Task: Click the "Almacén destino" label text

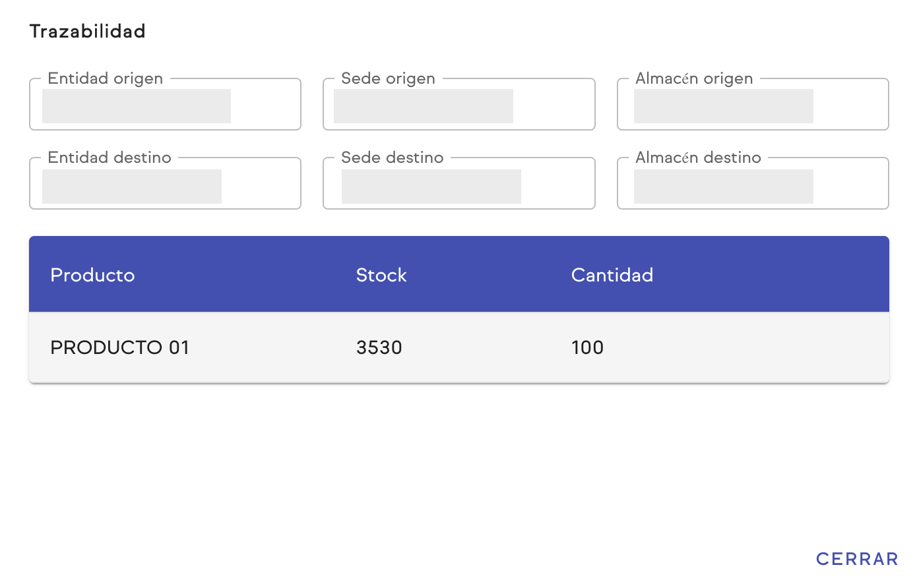Action: click(x=698, y=158)
